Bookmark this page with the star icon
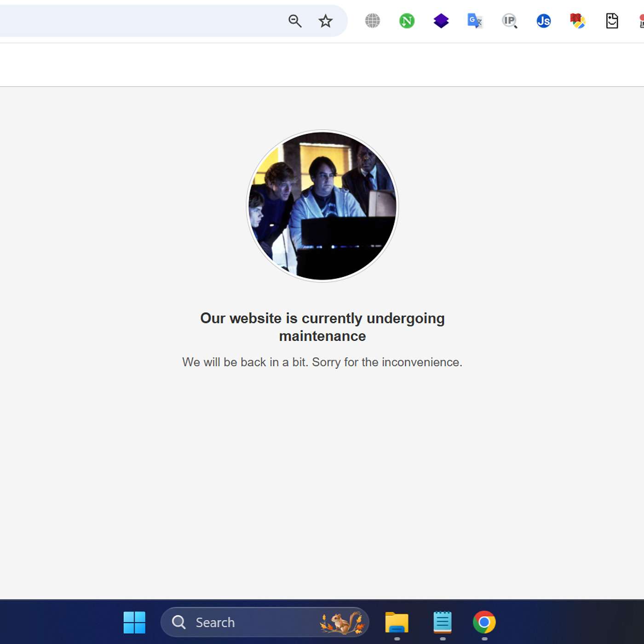644x644 pixels. [326, 21]
